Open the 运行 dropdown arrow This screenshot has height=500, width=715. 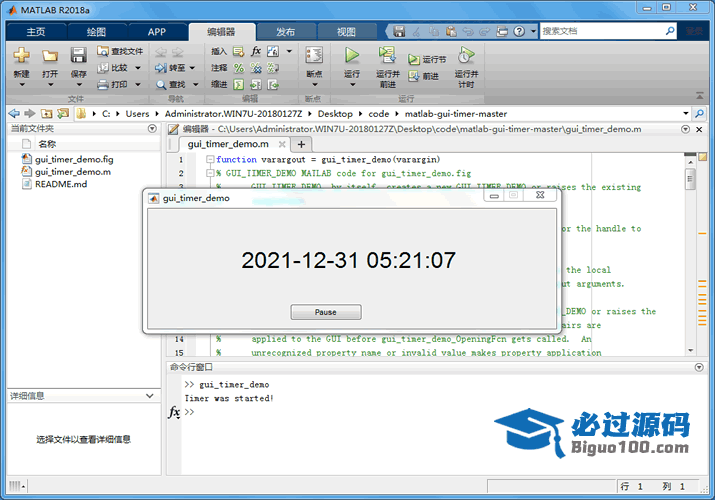click(352, 85)
